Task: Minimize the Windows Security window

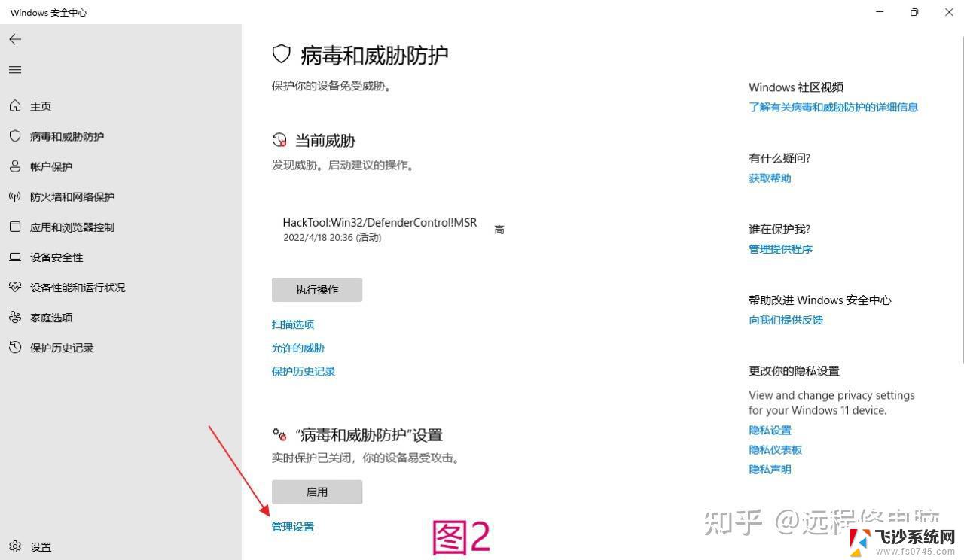Action: (879, 12)
